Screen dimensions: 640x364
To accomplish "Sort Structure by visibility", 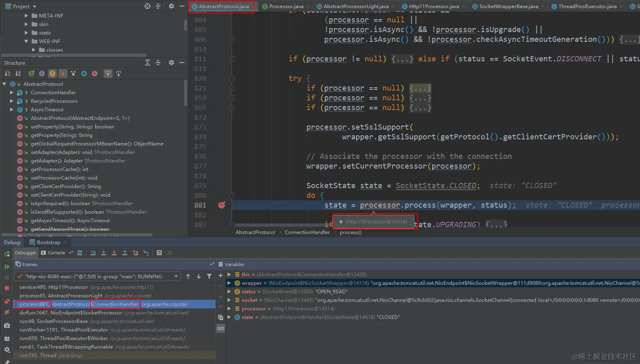I will point(7,74).
